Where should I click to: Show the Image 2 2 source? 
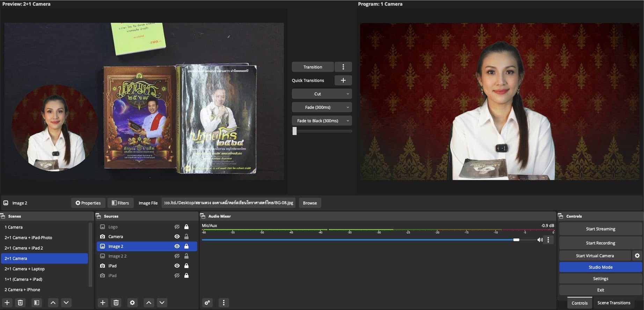coord(177,256)
